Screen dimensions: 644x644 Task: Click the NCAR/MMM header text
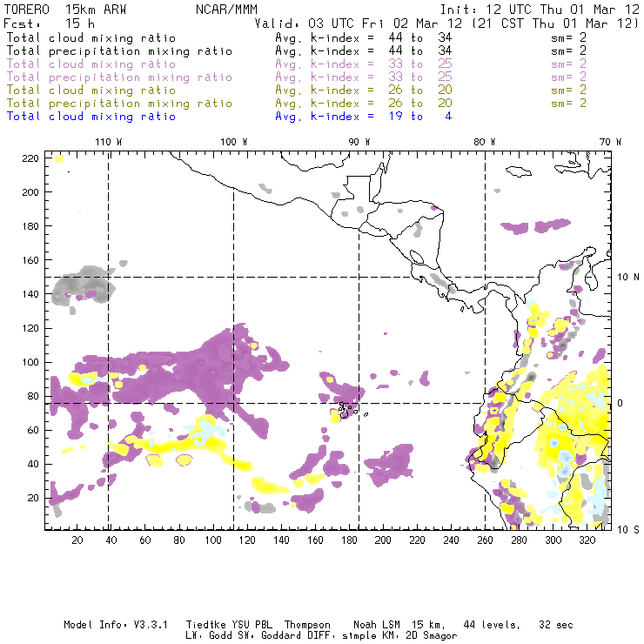[226, 10]
